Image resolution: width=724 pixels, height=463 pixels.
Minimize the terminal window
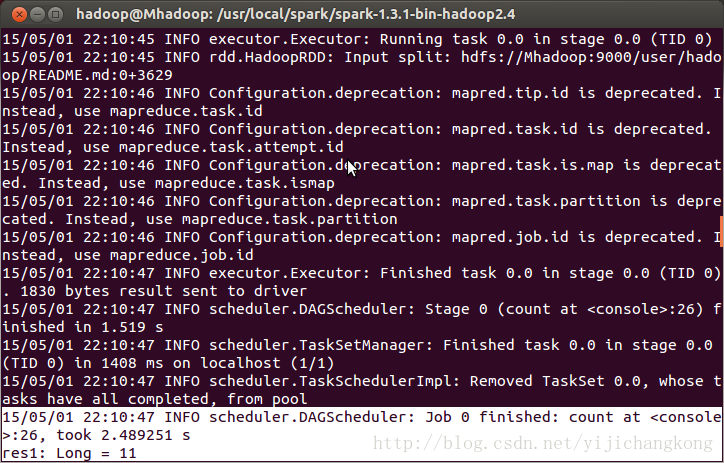tap(37, 15)
